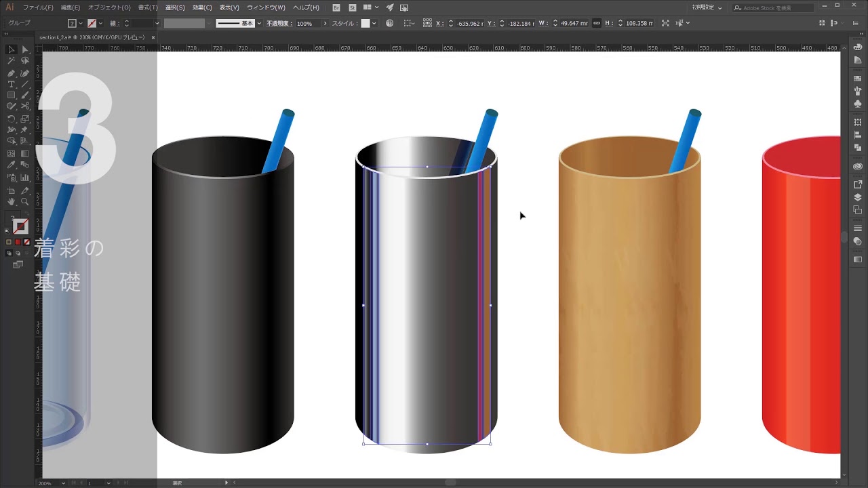Select the Pen tool

(x=12, y=73)
